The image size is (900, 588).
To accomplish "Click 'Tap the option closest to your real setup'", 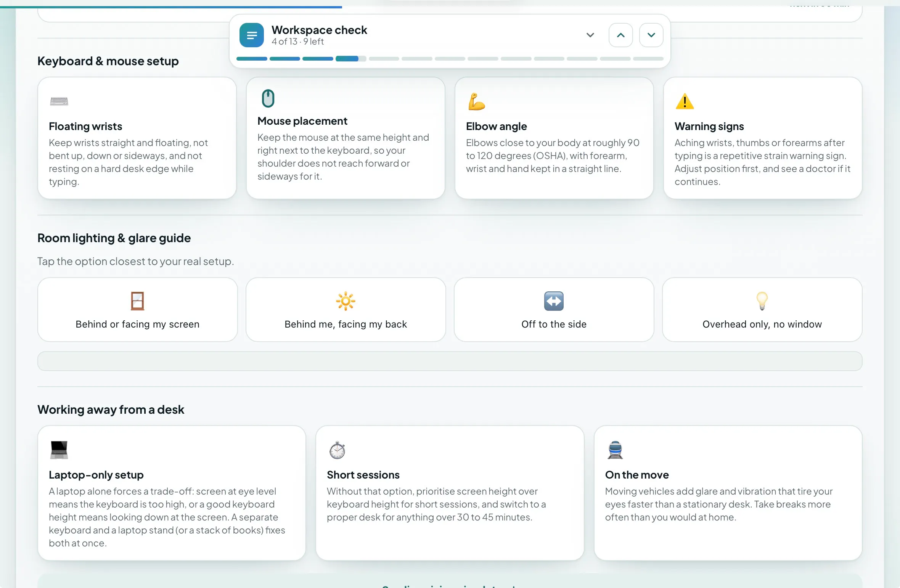I will (x=135, y=261).
